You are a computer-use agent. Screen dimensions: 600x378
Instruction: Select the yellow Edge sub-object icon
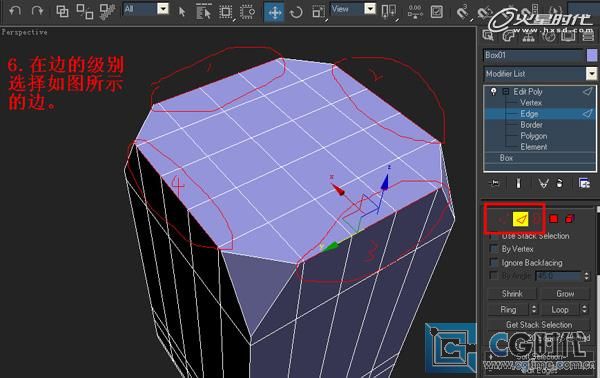[520, 219]
